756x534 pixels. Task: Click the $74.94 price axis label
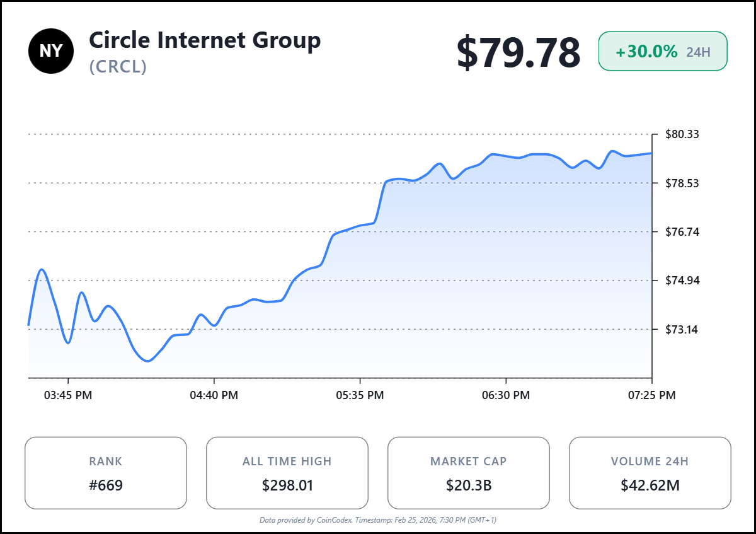[682, 281]
